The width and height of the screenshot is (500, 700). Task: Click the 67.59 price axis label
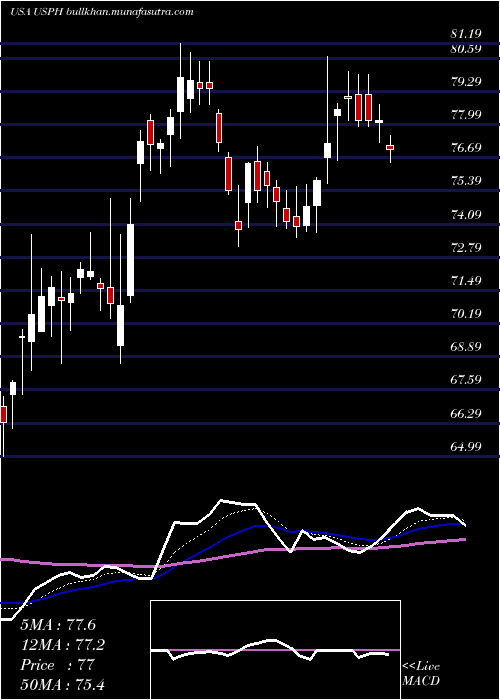pyautogui.click(x=466, y=380)
